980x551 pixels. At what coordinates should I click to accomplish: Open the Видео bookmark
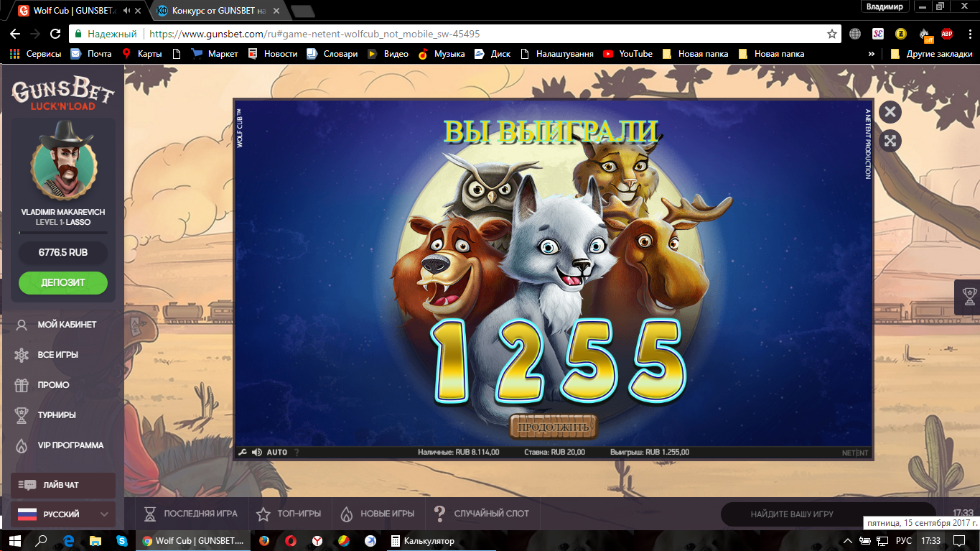(388, 54)
